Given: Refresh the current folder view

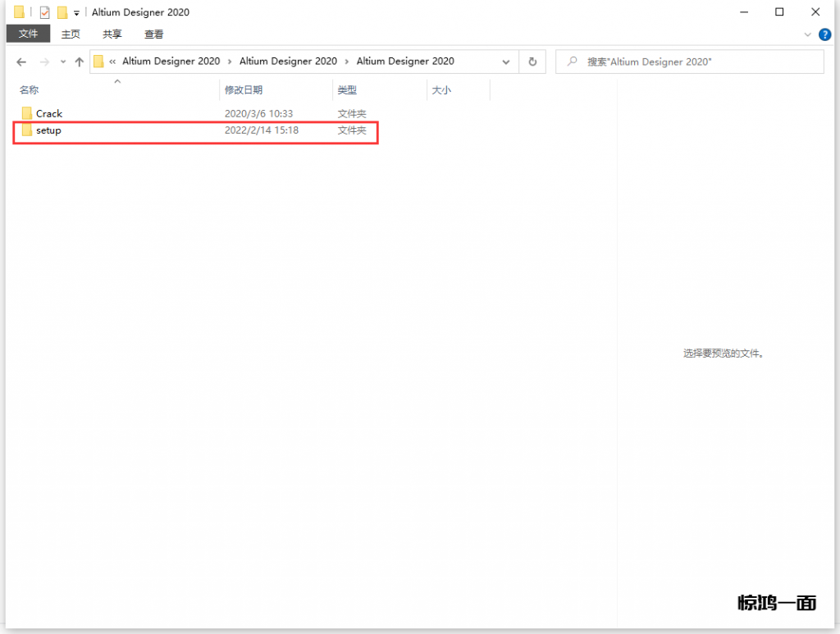Looking at the screenshot, I should coord(532,62).
